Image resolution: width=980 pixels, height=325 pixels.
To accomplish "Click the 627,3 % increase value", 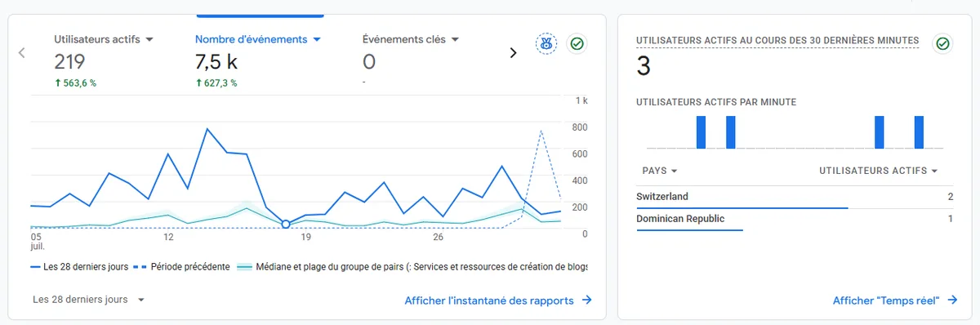I will [x=216, y=83].
